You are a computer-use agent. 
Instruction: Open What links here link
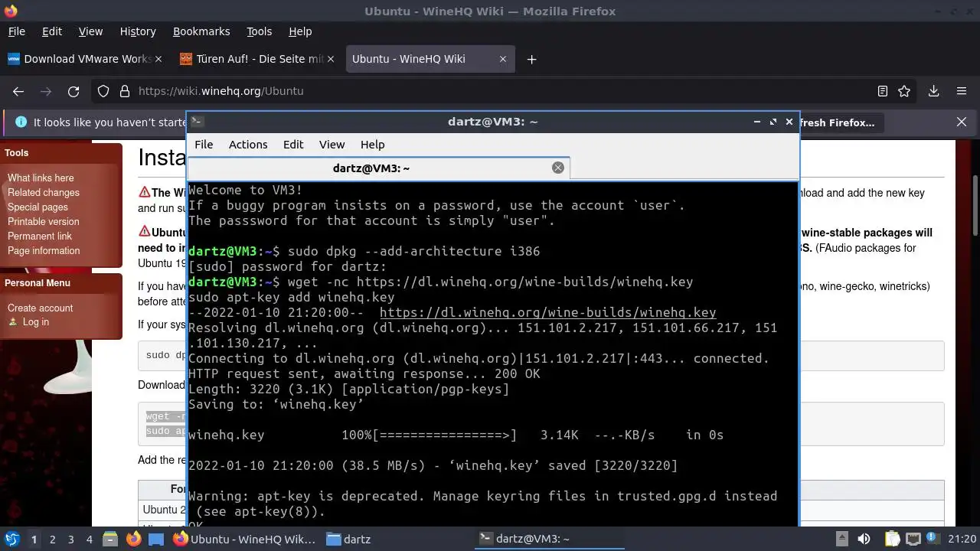[41, 178]
